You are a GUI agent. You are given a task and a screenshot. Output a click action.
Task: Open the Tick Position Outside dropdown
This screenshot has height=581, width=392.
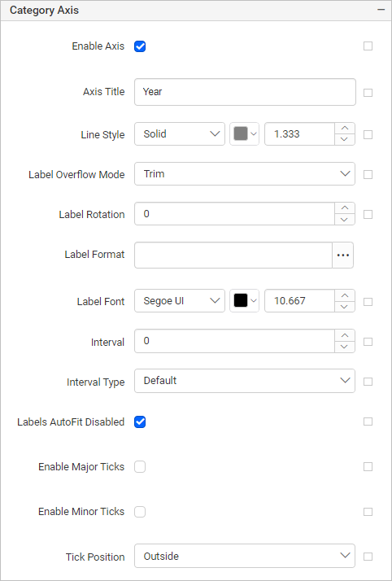click(x=245, y=556)
